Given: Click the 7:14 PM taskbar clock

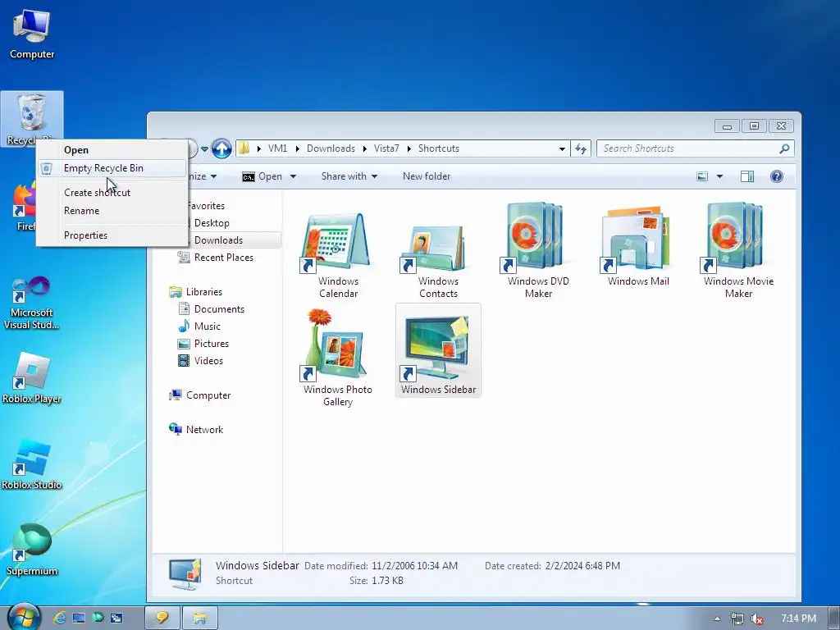Looking at the screenshot, I should coord(798,619).
